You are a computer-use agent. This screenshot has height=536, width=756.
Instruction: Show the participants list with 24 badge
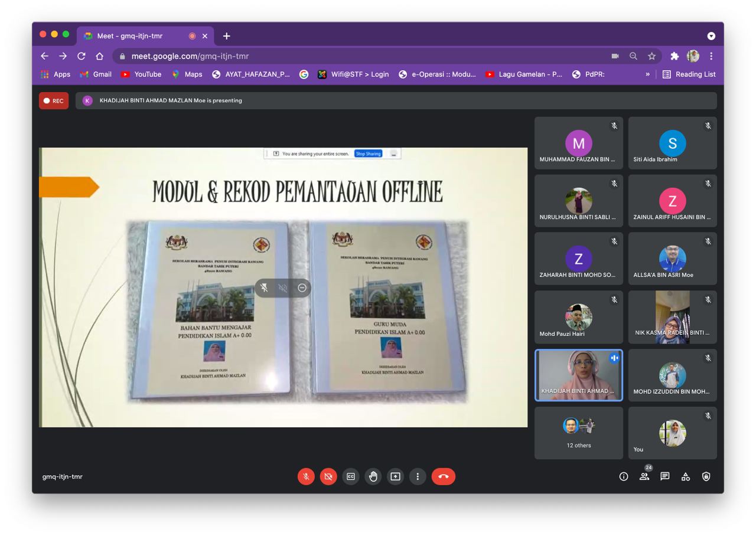644,476
